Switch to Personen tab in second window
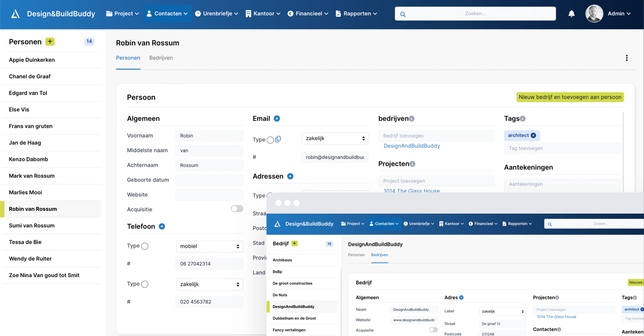Viewport: 644px width, 336px height. pyautogui.click(x=356, y=255)
